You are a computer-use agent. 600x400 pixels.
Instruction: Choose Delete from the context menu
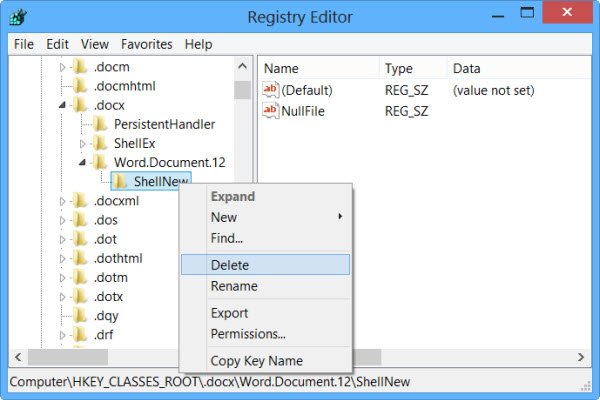(x=230, y=265)
